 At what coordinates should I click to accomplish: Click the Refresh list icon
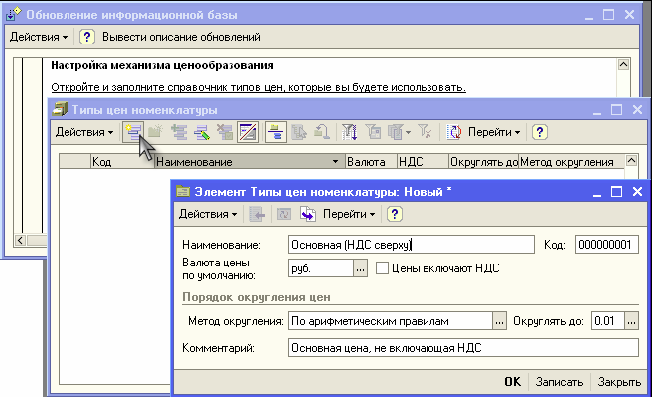point(454,132)
